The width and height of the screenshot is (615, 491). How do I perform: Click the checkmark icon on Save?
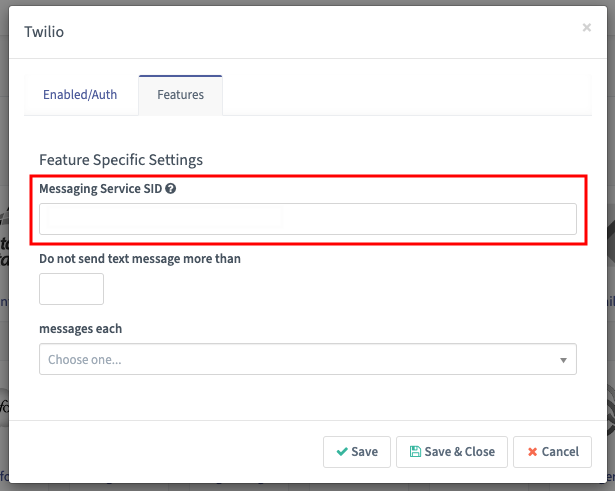342,452
